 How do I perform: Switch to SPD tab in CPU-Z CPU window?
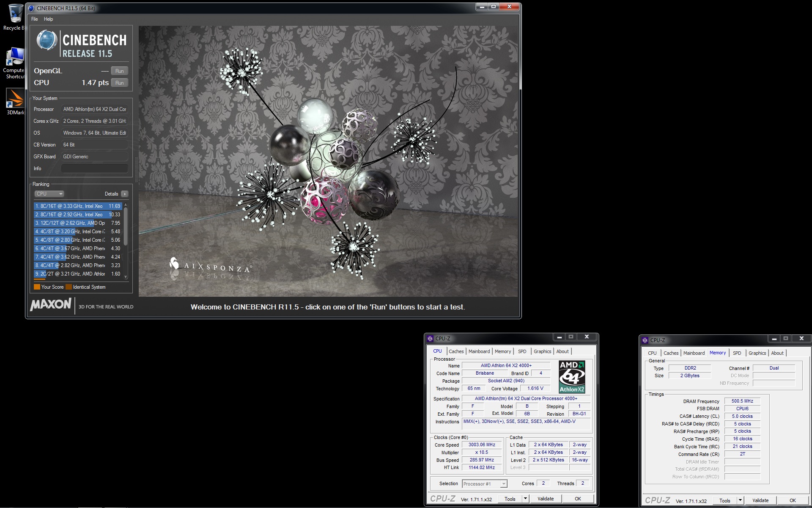click(522, 351)
